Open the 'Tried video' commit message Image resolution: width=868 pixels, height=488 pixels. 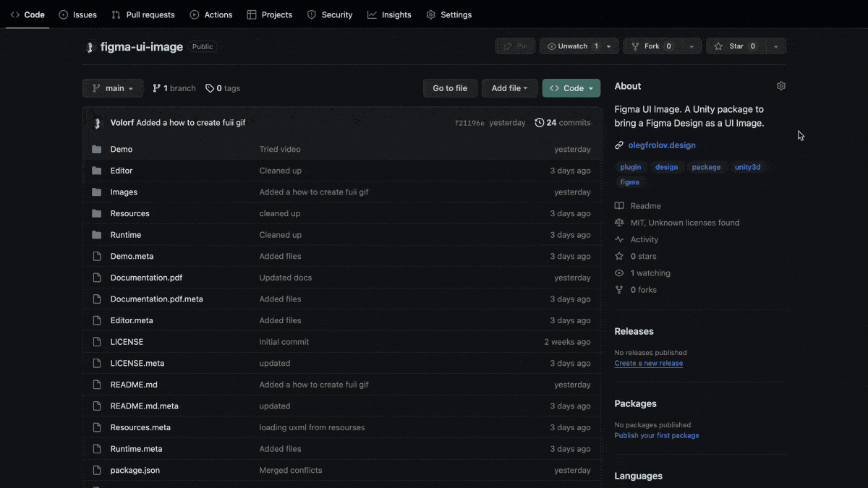280,149
